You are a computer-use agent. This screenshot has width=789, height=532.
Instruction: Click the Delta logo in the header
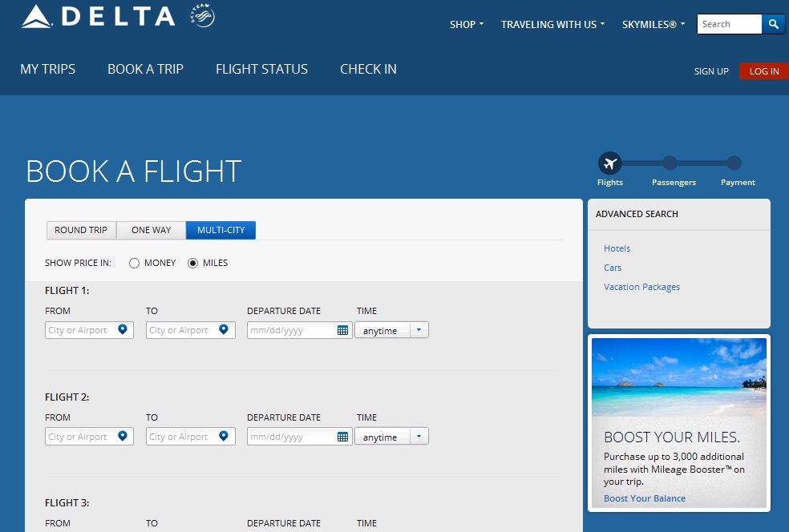98,16
